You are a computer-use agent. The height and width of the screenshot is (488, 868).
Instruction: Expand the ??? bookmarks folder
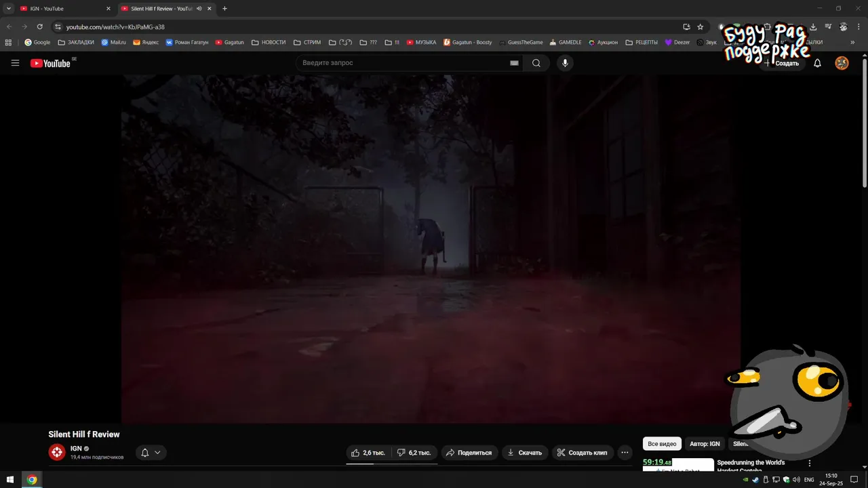point(368,42)
